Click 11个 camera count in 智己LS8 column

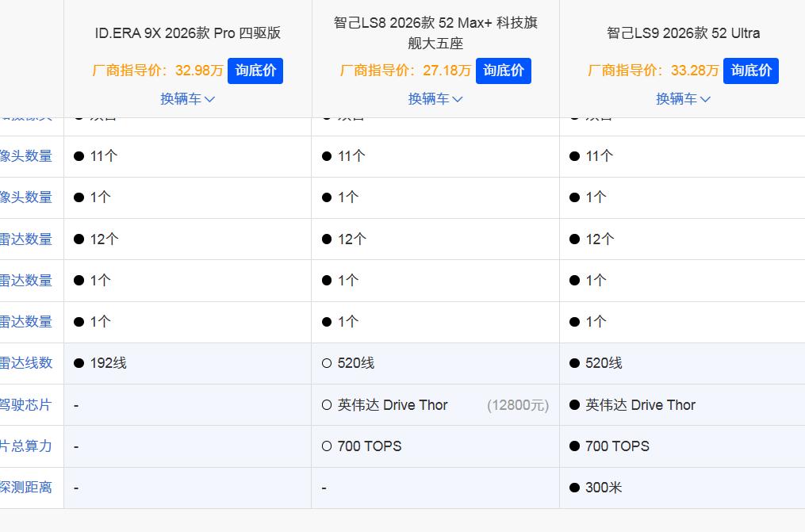(x=351, y=156)
